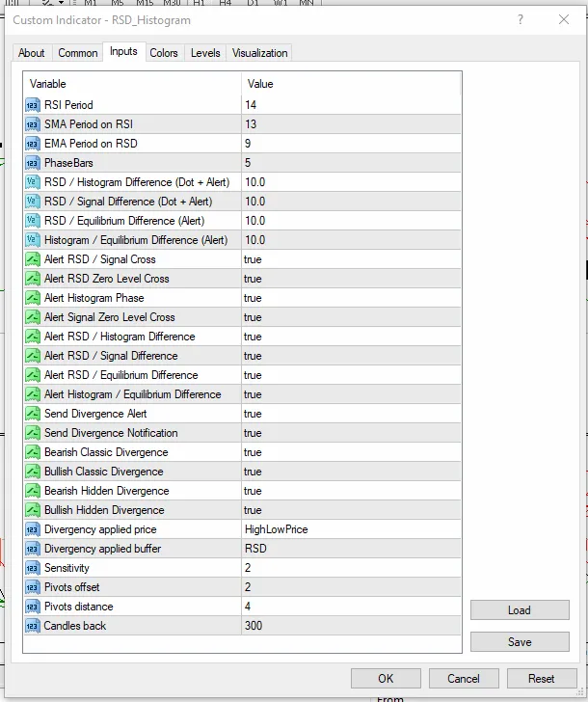The image size is (588, 702).
Task: Click the icon beside Alert RSD / Equilibrium Difference
Action: click(33, 375)
